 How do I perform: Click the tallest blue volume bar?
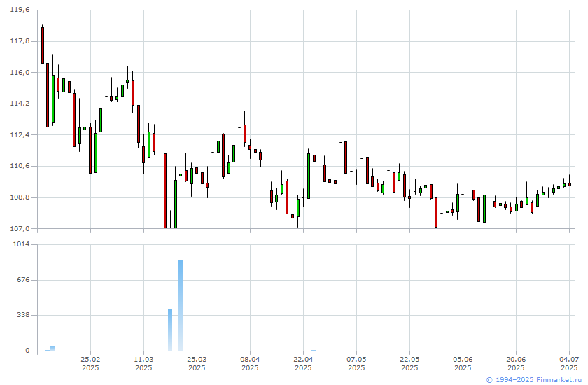(x=181, y=305)
